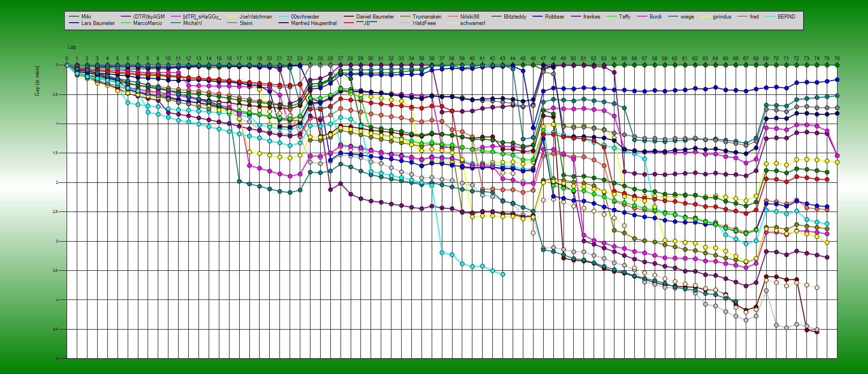Click the cyan 00schneider data point at lap 43
The width and height of the screenshot is (868, 374).
coord(503,274)
